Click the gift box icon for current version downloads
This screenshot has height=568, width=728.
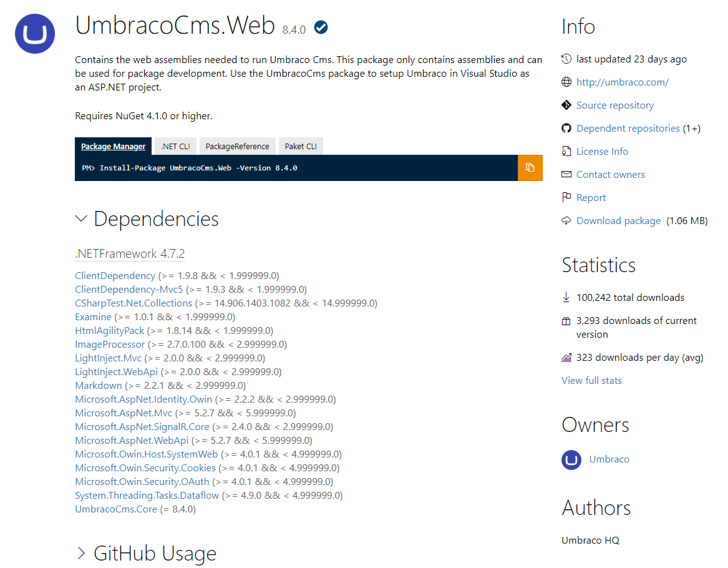coord(566,321)
